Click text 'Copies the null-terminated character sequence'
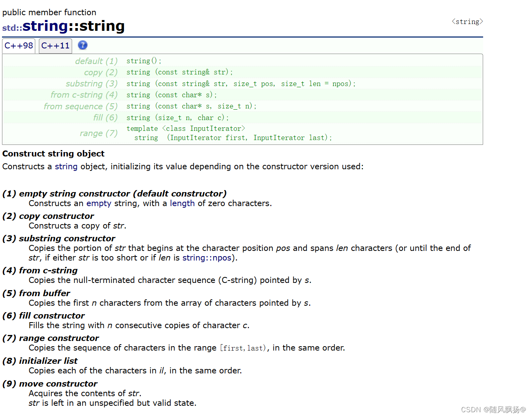Screen dimensions: 532x417 pos(122,280)
